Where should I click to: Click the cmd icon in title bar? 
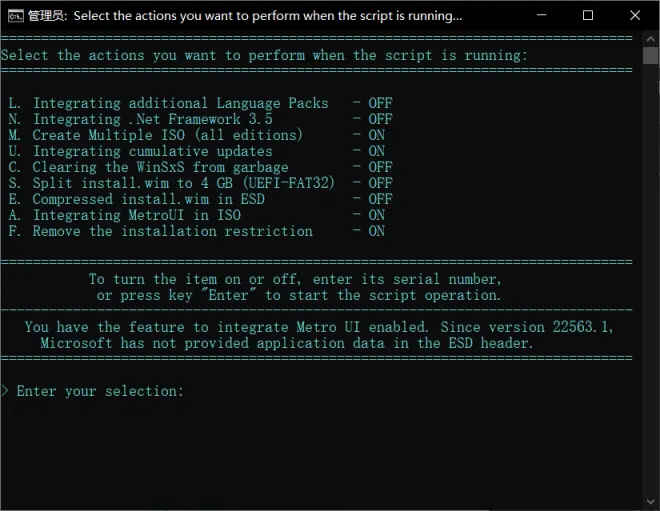coord(16,16)
